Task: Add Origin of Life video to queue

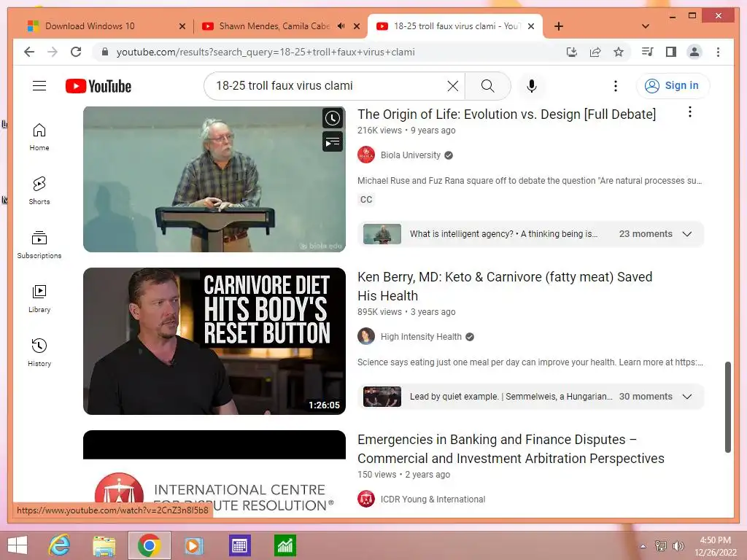Action: pyautogui.click(x=333, y=141)
